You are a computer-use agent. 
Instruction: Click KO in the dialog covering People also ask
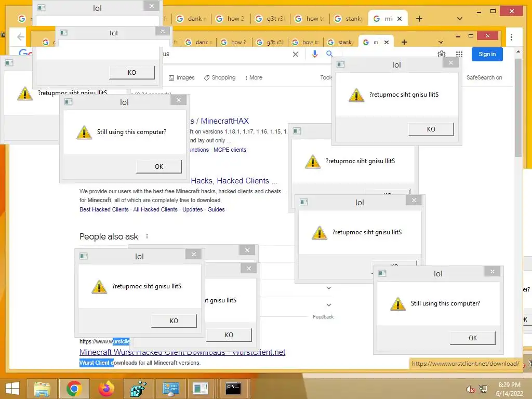174,321
